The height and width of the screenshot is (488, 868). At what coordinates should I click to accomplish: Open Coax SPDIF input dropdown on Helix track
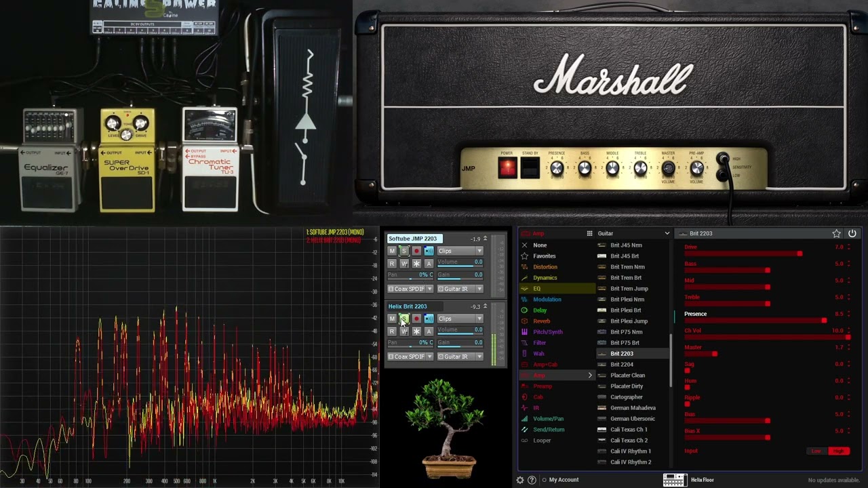(410, 357)
